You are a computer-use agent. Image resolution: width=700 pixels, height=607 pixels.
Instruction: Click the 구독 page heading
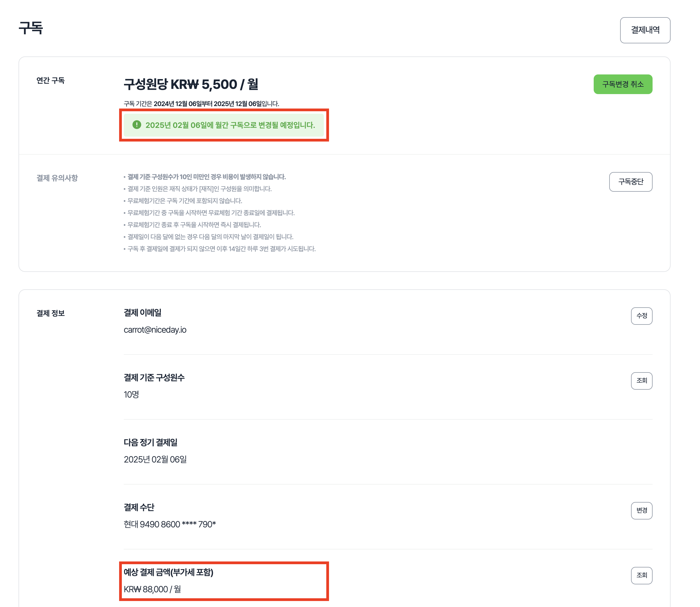[31, 28]
